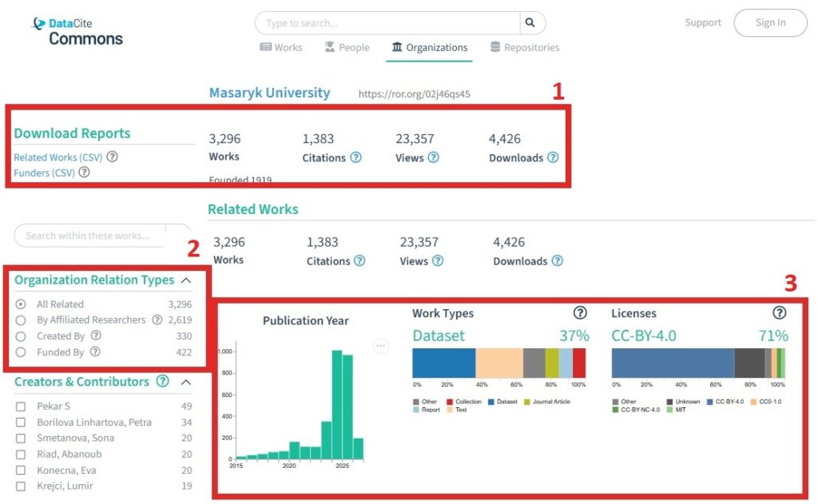Focus the Search within these works field

pyautogui.click(x=88, y=236)
